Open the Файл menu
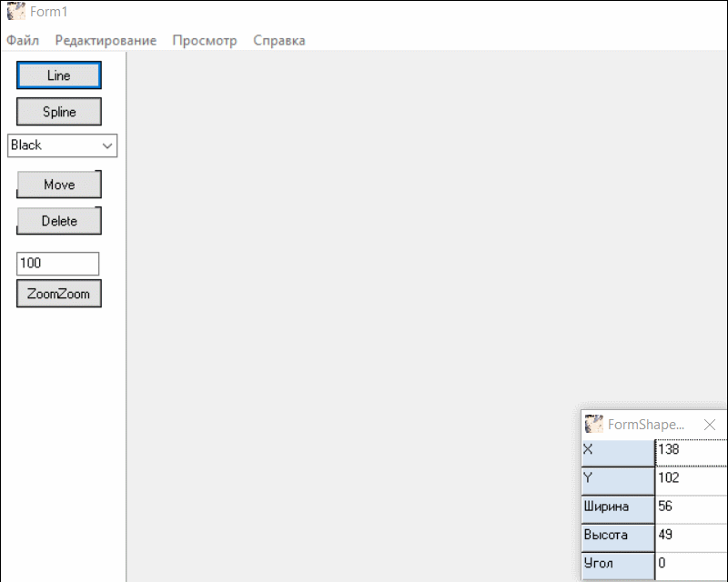The width and height of the screenshot is (728, 582). 22,40
